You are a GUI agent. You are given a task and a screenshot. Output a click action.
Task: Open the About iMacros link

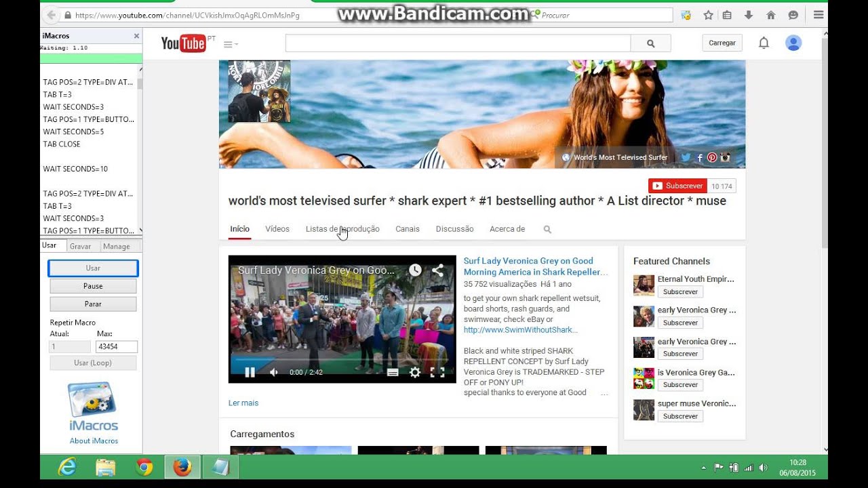click(x=94, y=441)
